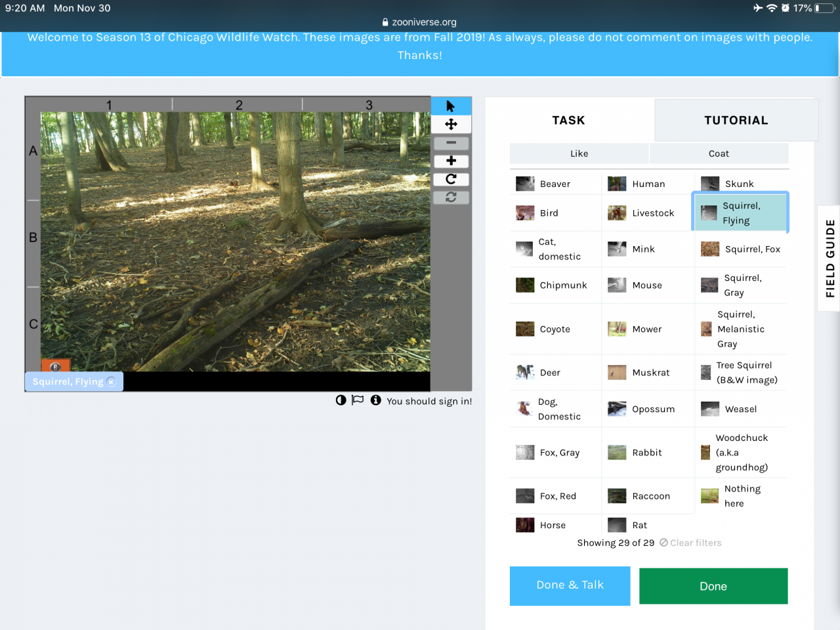Pick Squirrel, Melanistic Gray option

[740, 329]
